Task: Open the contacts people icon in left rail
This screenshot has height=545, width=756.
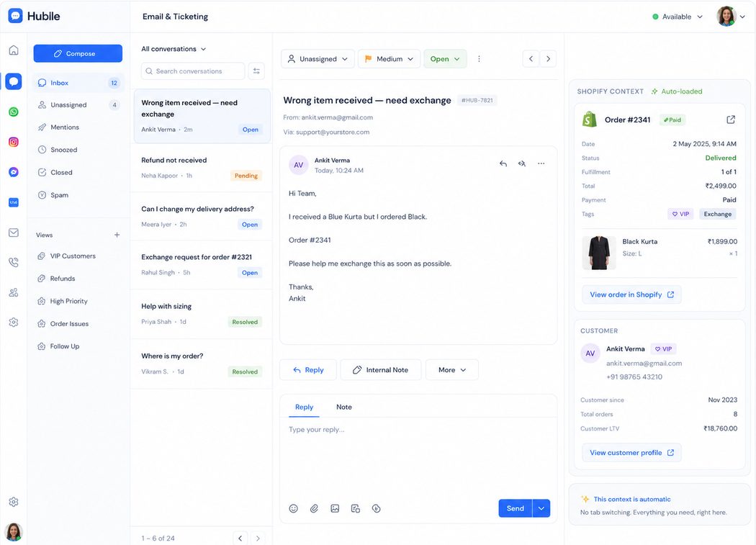Action: pos(14,292)
